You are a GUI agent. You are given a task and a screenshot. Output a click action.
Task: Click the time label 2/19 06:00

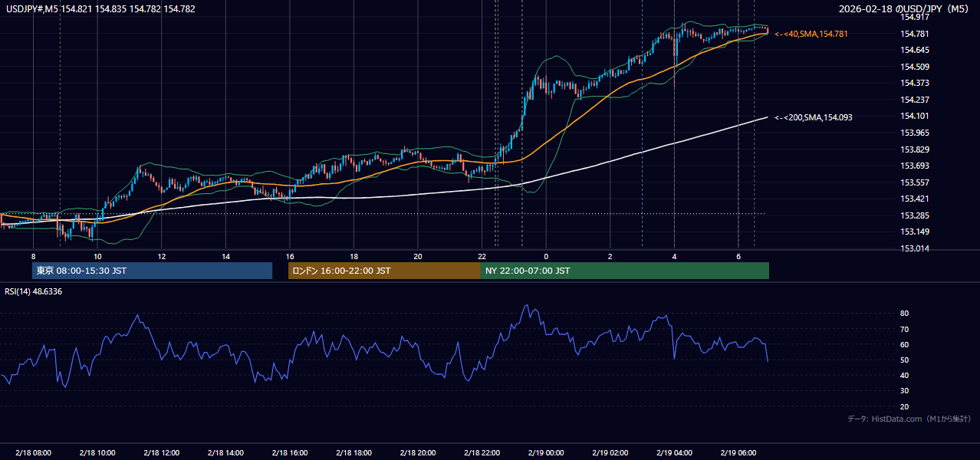(x=738, y=452)
